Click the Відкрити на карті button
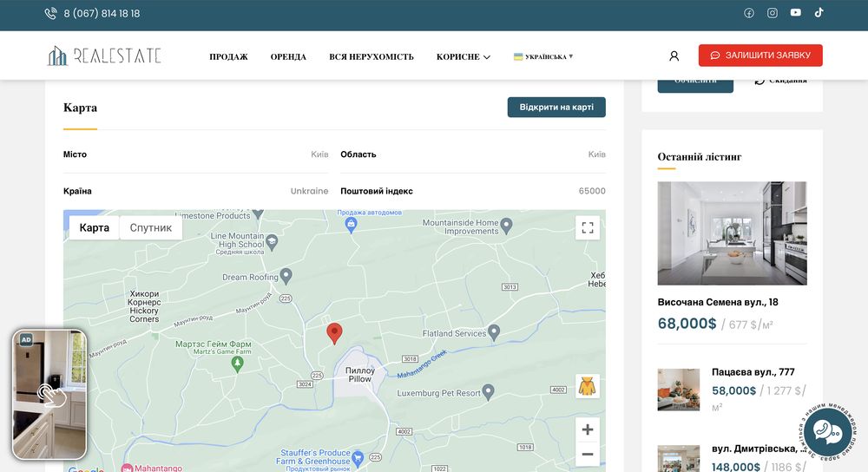This screenshot has width=868, height=472. pos(556,107)
